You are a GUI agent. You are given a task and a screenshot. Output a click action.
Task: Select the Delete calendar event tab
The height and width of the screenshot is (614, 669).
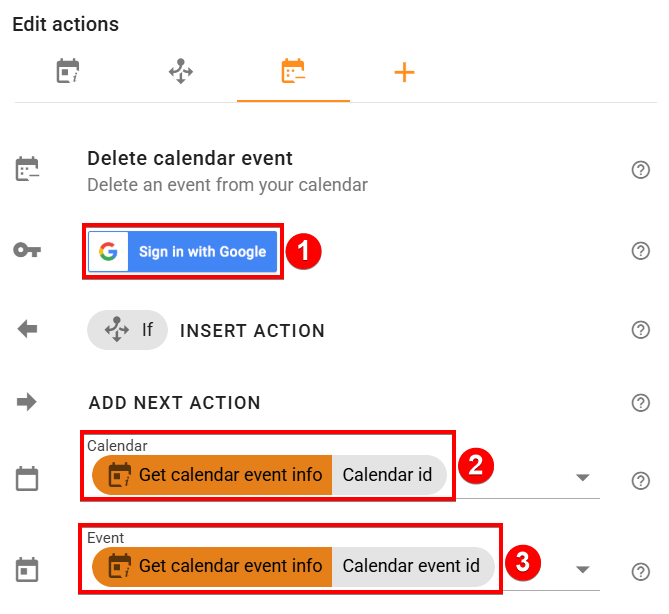coord(293,72)
